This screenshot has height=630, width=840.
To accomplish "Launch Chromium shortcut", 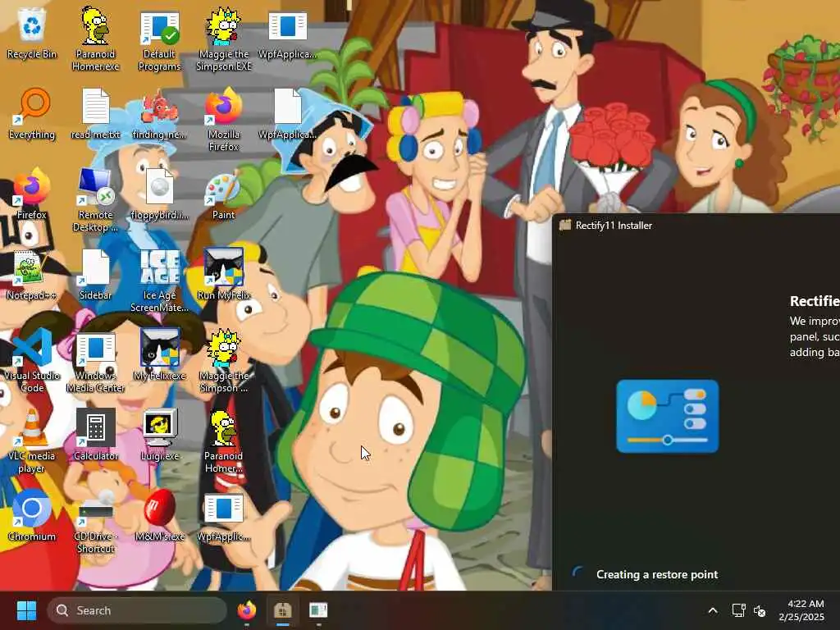I will (32, 515).
